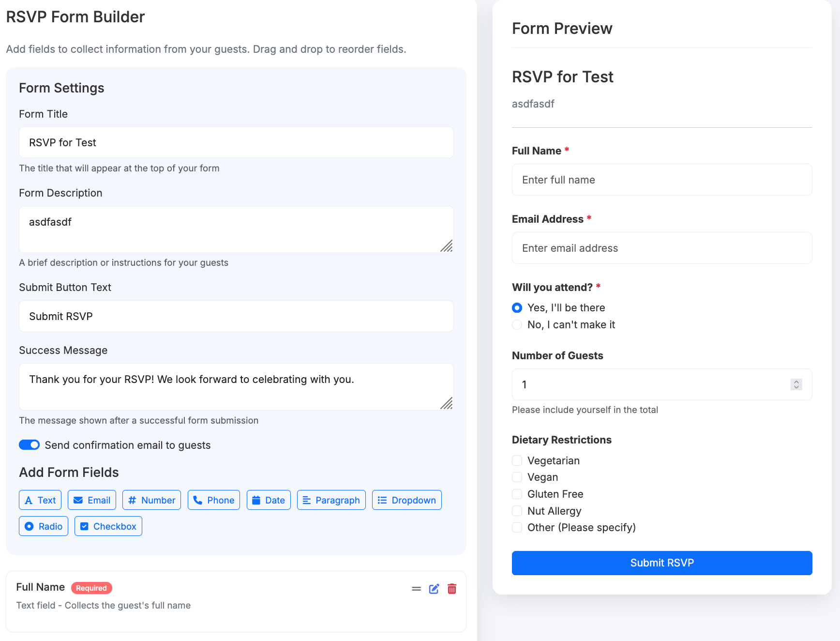The width and height of the screenshot is (840, 641).
Task: Check the Other (Please specify) checkbox
Action: [517, 528]
